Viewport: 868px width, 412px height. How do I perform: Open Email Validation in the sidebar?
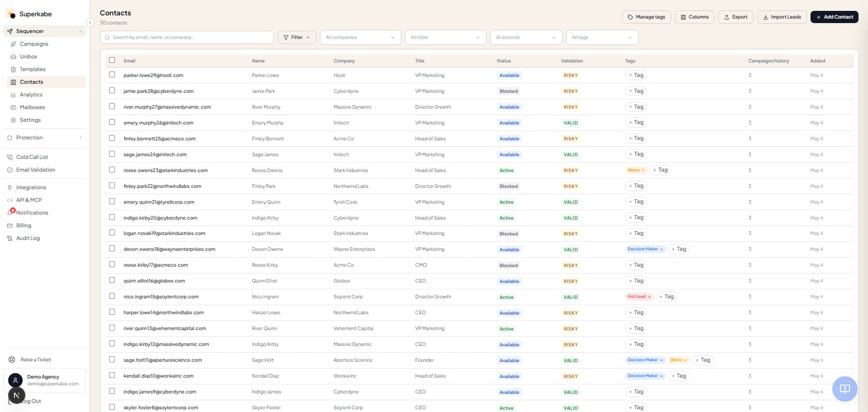[x=36, y=170]
